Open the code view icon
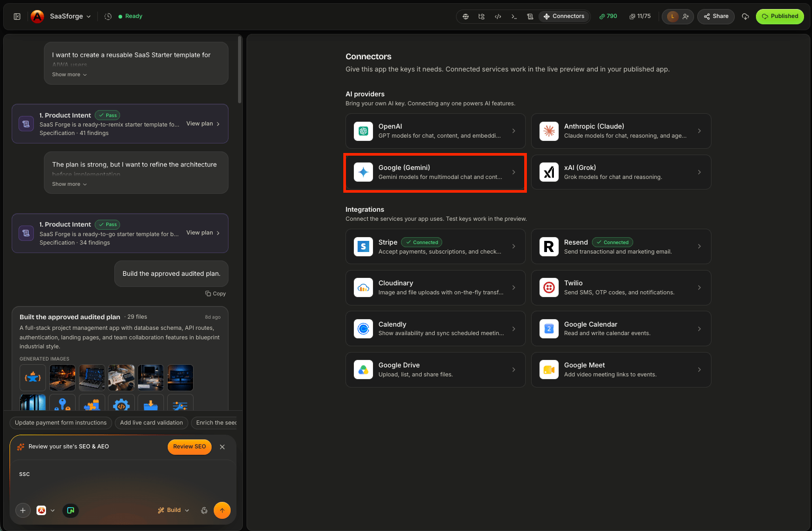The height and width of the screenshot is (531, 812). tap(498, 16)
